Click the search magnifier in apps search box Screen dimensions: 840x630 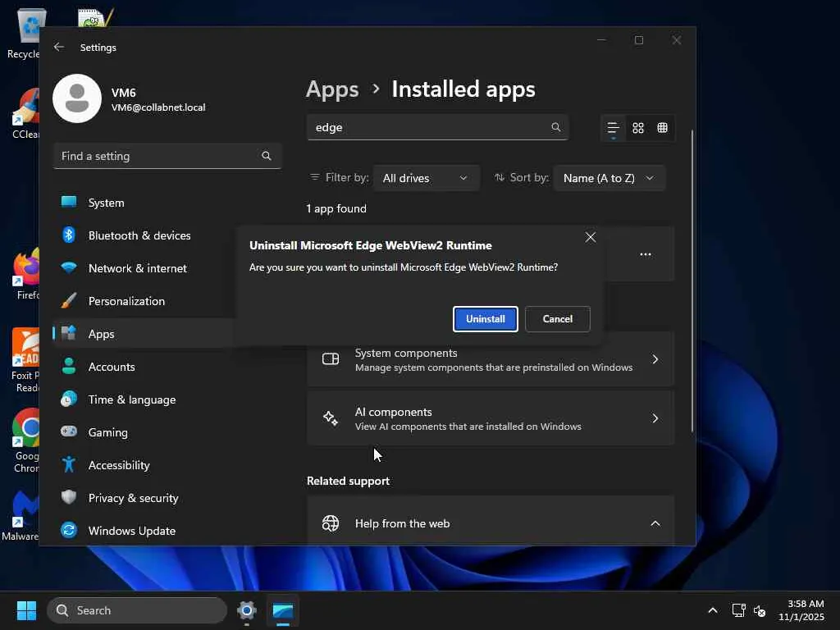coord(555,127)
